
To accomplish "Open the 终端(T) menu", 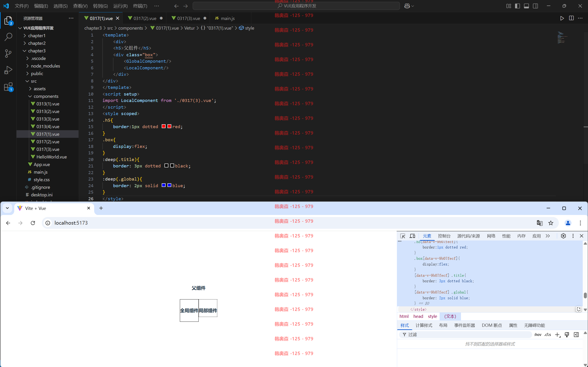I will click(140, 6).
